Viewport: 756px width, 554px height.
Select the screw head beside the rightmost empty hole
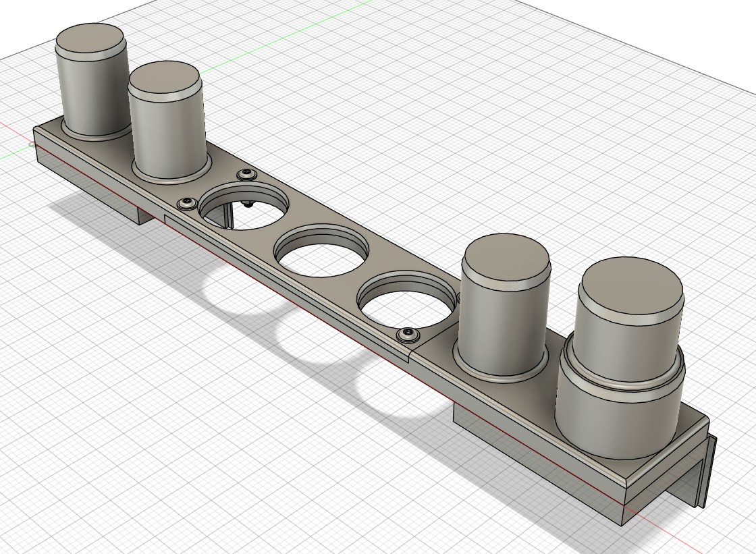click(408, 335)
